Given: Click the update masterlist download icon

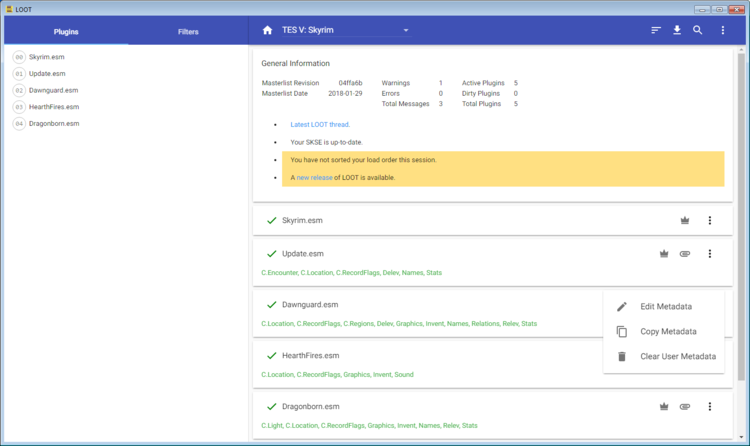Looking at the screenshot, I should point(677,30).
